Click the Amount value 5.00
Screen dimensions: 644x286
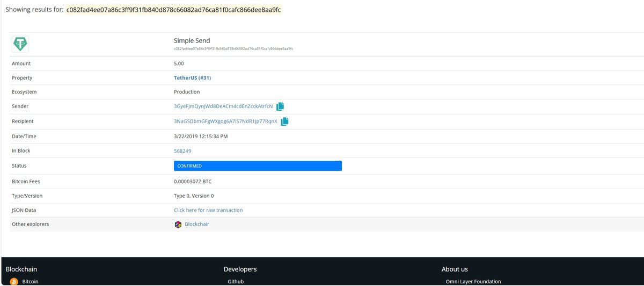click(x=179, y=63)
